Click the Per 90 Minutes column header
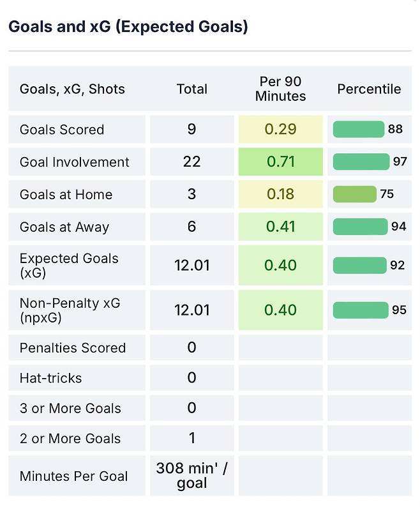Screen dimensions: 420x507 click(280, 89)
